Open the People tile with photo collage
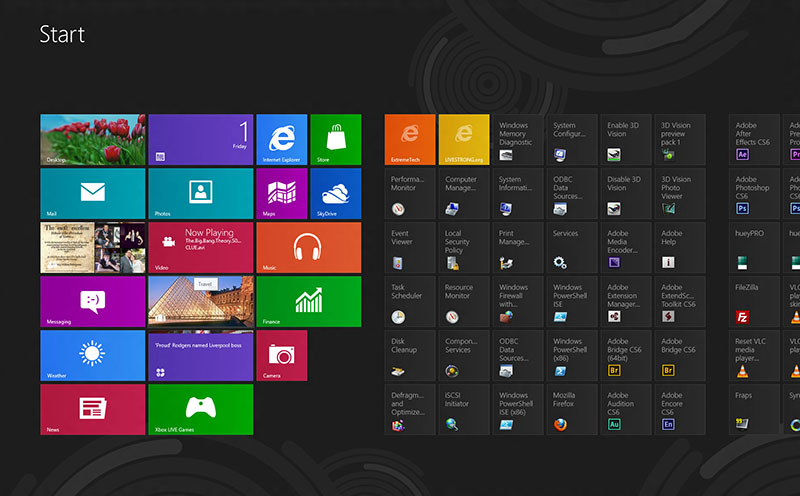The width and height of the screenshot is (800, 496). 93,247
